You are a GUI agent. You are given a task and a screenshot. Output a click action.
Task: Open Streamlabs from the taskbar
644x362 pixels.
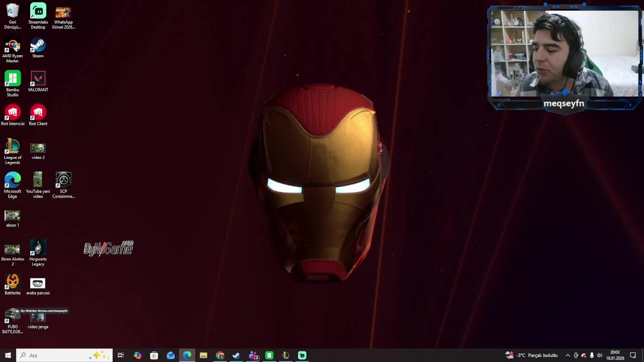click(x=302, y=355)
